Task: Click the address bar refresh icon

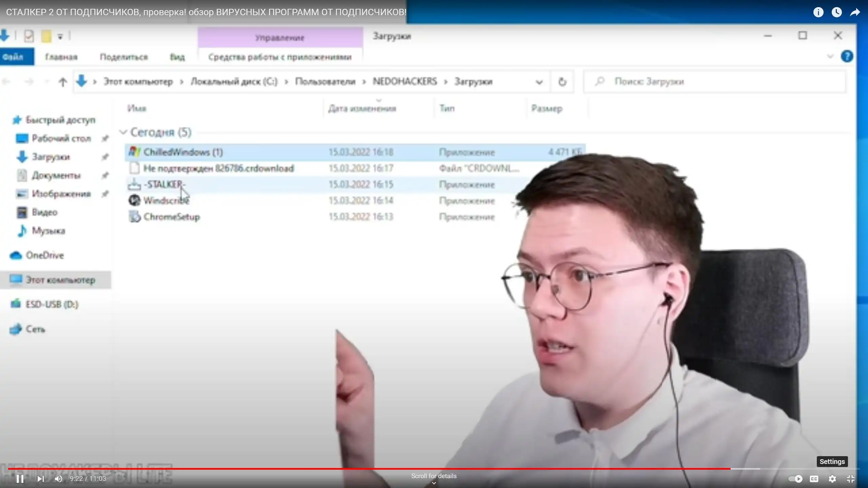Action: click(562, 82)
